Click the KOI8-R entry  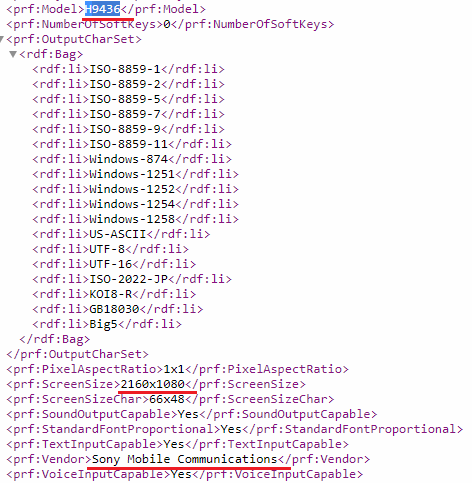click(111, 294)
